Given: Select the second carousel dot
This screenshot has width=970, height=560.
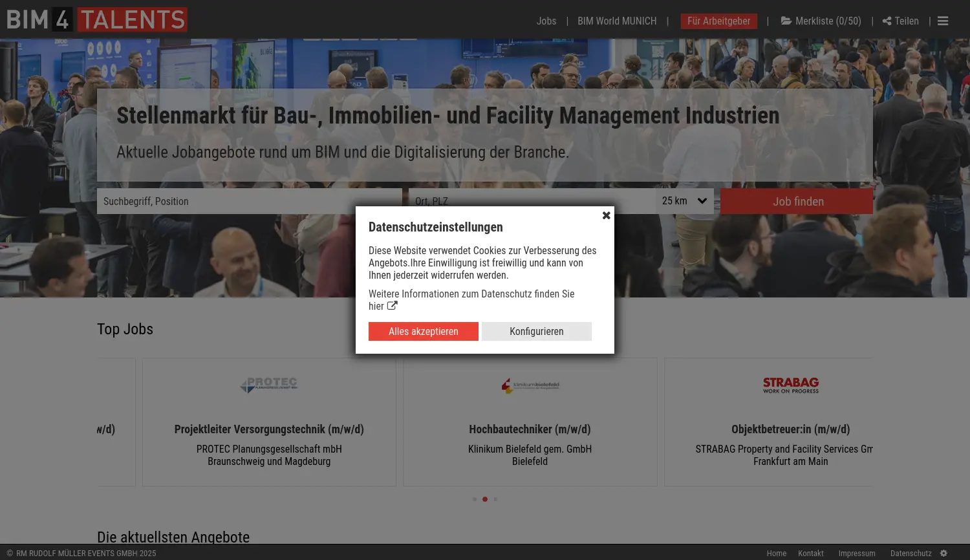Looking at the screenshot, I should (x=485, y=499).
